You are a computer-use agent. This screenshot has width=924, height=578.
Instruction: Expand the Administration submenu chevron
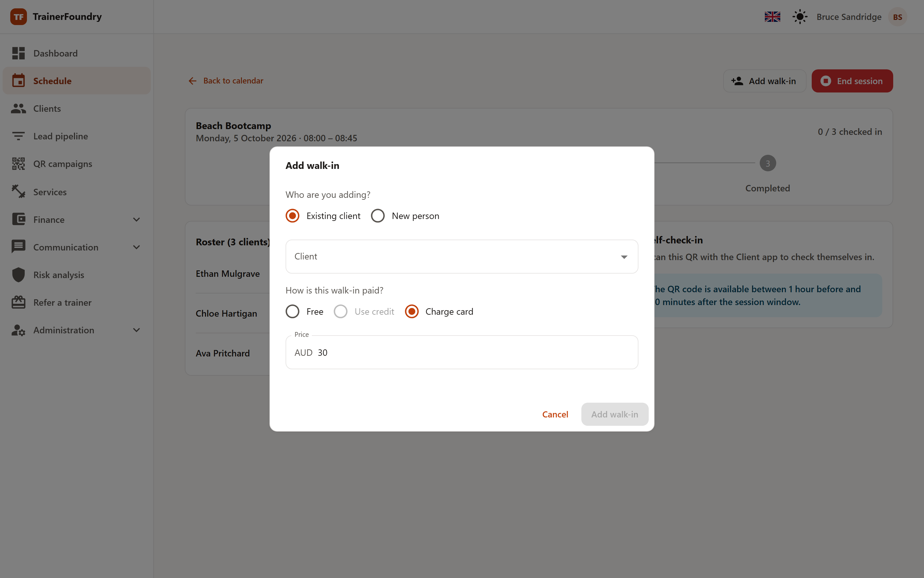pyautogui.click(x=136, y=330)
